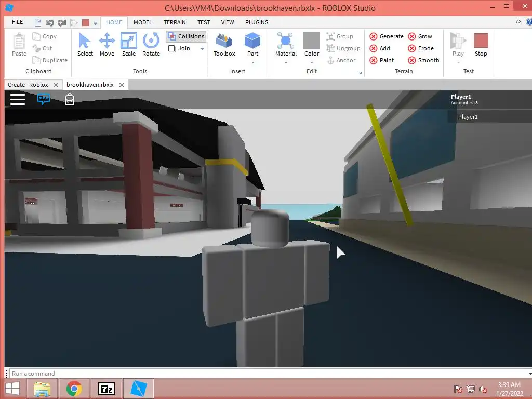Ungroup the selected model
Image resolution: width=532 pixels, height=399 pixels.
click(343, 48)
